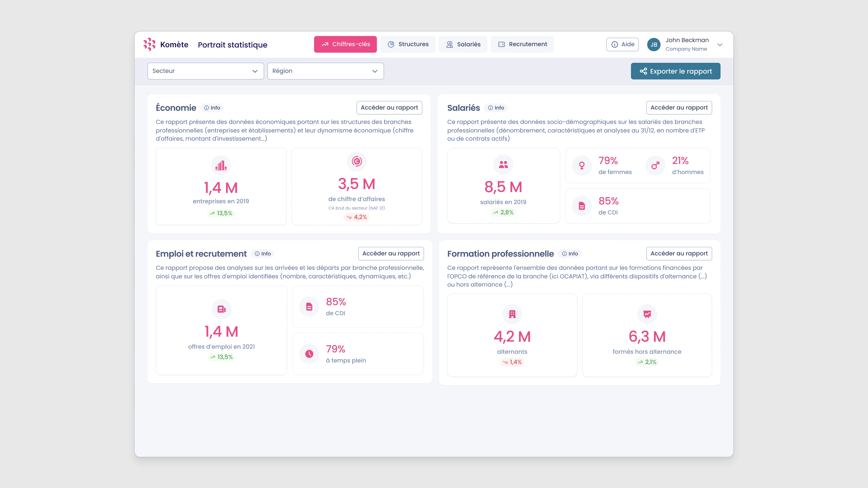Open the Aide help button

(x=622, y=44)
